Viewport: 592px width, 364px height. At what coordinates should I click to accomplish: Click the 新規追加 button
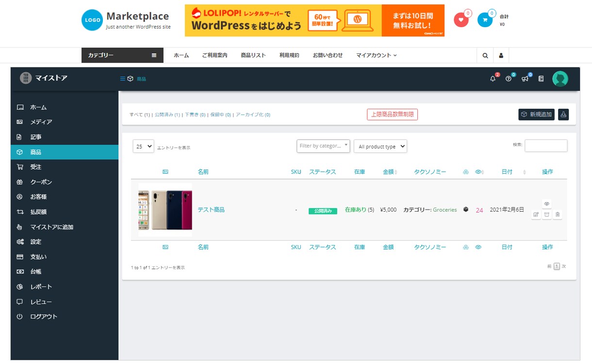pos(536,115)
